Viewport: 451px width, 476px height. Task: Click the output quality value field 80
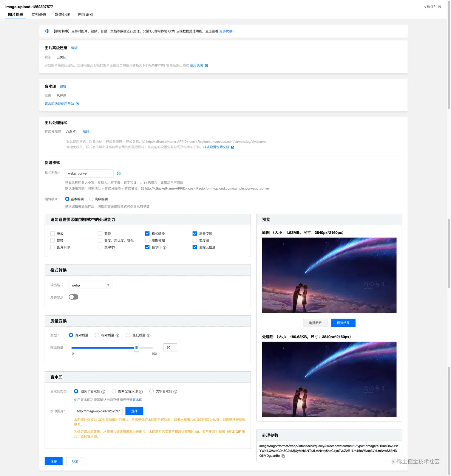click(170, 348)
